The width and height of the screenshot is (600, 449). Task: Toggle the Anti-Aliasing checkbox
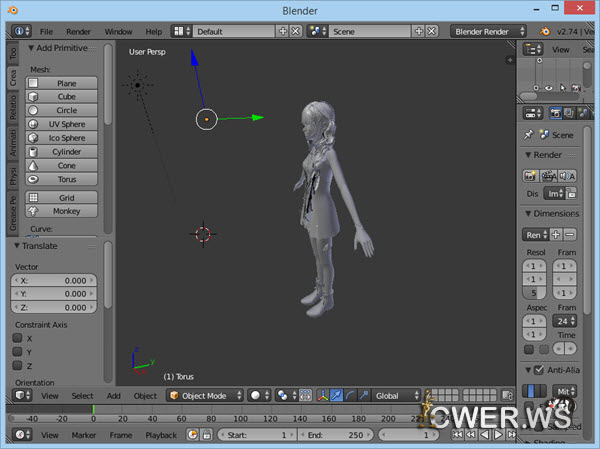coord(541,370)
